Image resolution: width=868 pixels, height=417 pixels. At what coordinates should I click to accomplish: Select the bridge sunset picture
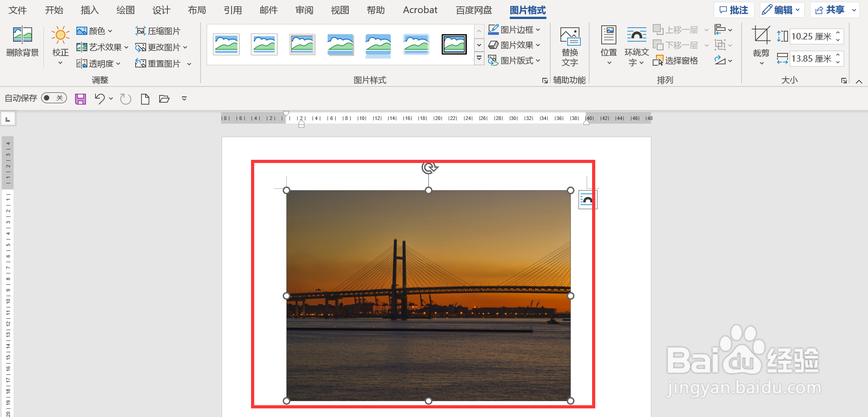pos(428,296)
